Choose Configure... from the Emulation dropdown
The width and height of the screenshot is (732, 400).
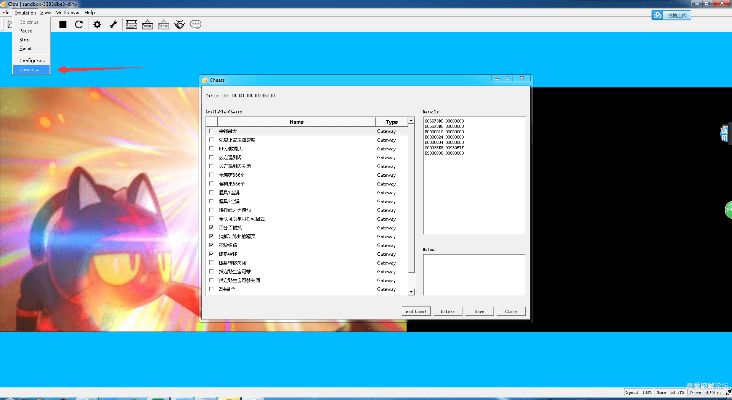31,60
